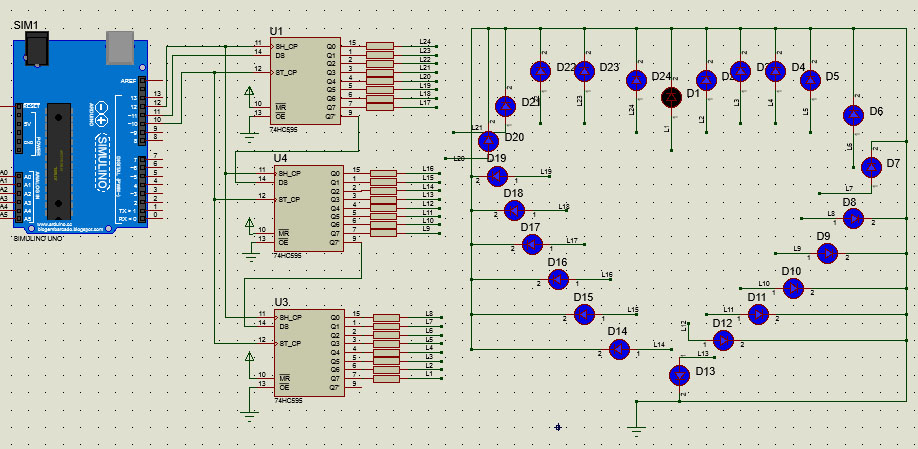Select the lit red LED D1
The width and height of the screenshot is (918, 449).
click(x=671, y=96)
